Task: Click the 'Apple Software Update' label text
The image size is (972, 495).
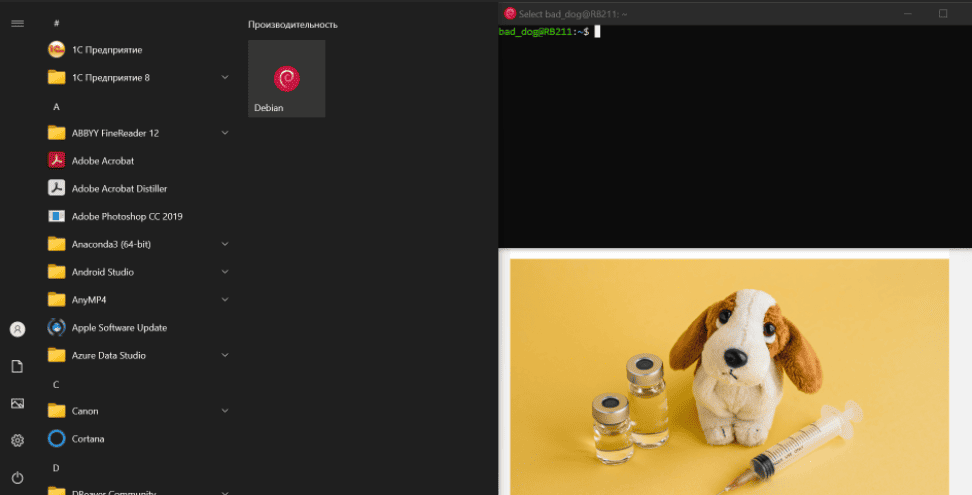Action: coord(119,328)
